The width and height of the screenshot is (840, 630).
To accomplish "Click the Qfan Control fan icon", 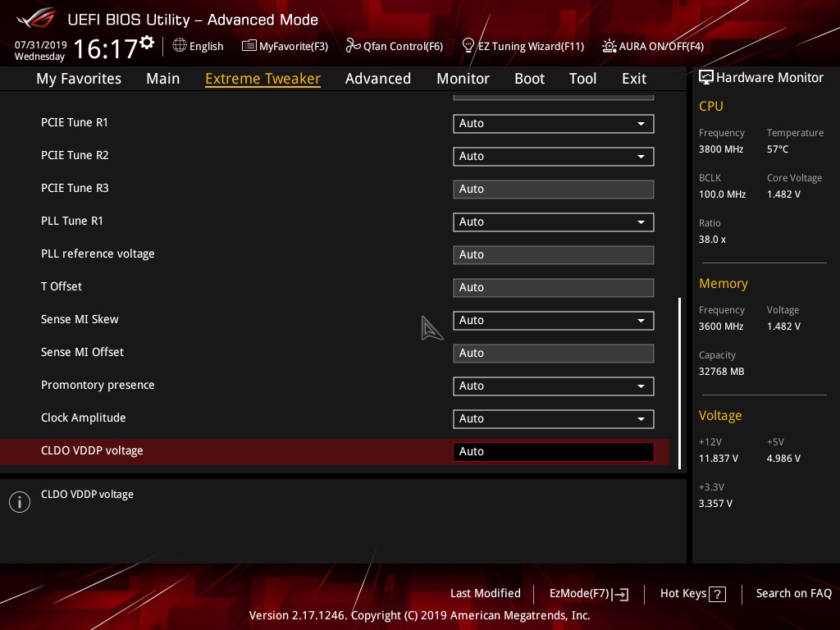I will point(353,46).
